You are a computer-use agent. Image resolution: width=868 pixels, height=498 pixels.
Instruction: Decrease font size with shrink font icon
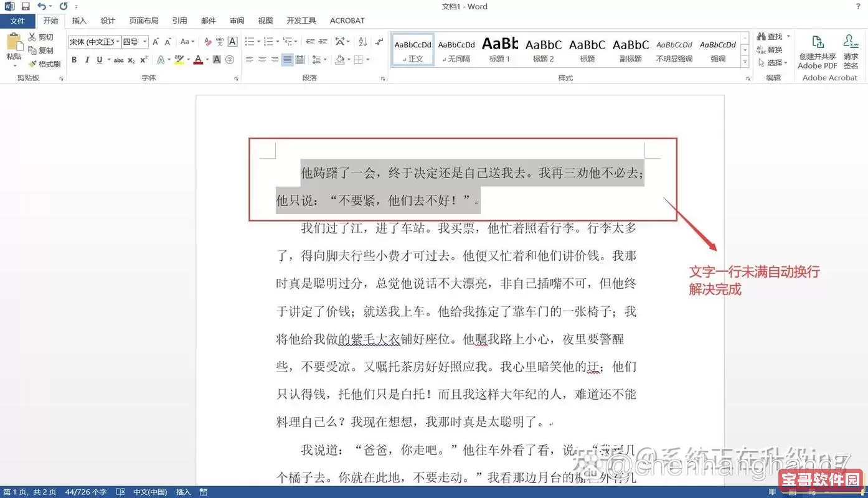(x=168, y=42)
